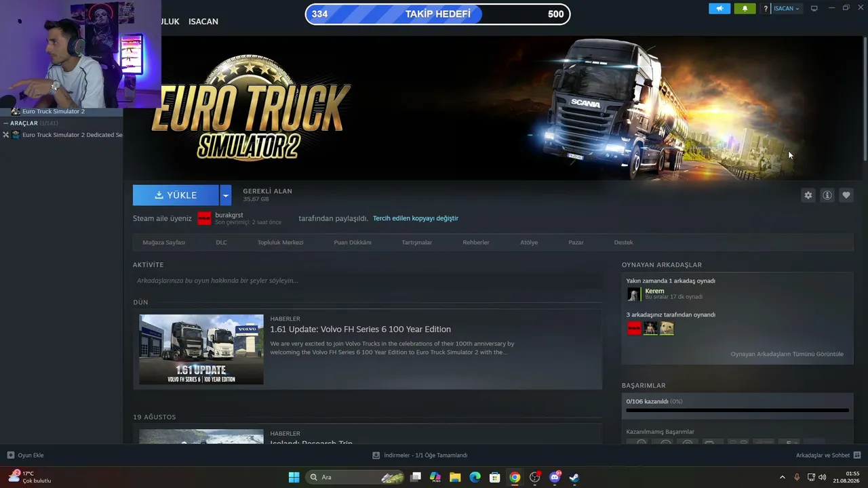
Task: Open Task View on taskbar
Action: pos(416,477)
